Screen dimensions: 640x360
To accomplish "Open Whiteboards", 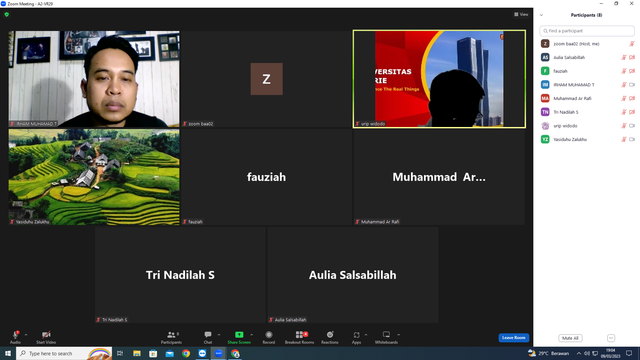I will pyautogui.click(x=386, y=337).
